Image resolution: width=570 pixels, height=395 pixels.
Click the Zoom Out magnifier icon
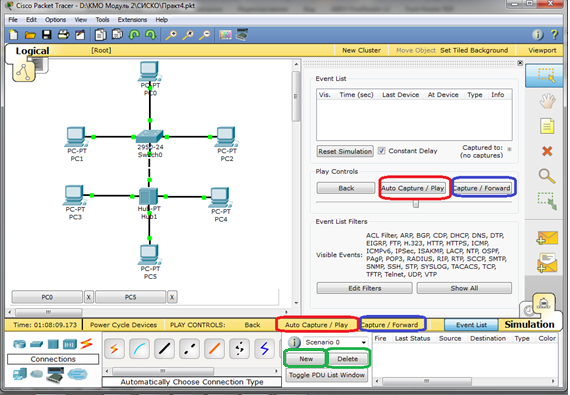click(205, 35)
